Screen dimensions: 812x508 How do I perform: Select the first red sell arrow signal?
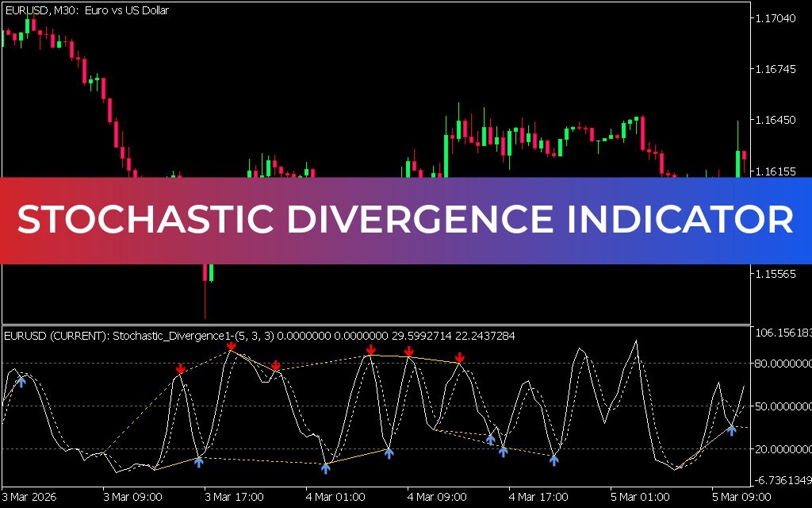pos(181,368)
